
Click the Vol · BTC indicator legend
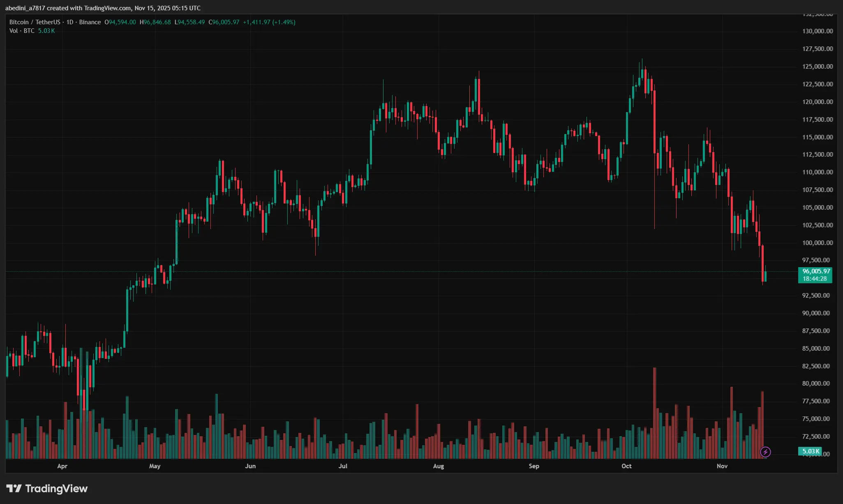[x=22, y=31]
